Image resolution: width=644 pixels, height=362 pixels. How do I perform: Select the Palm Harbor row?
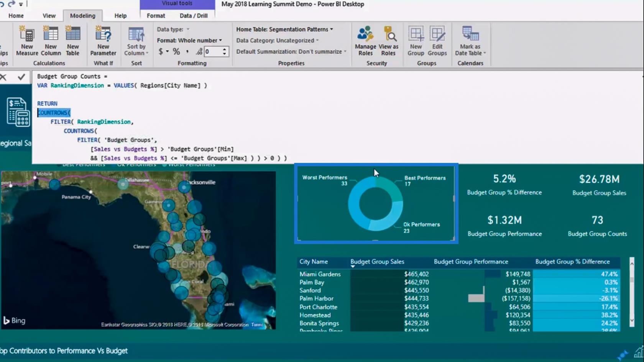click(x=458, y=298)
